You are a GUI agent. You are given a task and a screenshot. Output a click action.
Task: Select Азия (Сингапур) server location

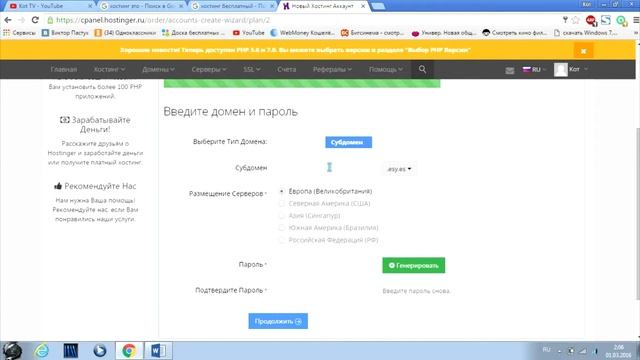point(282,216)
